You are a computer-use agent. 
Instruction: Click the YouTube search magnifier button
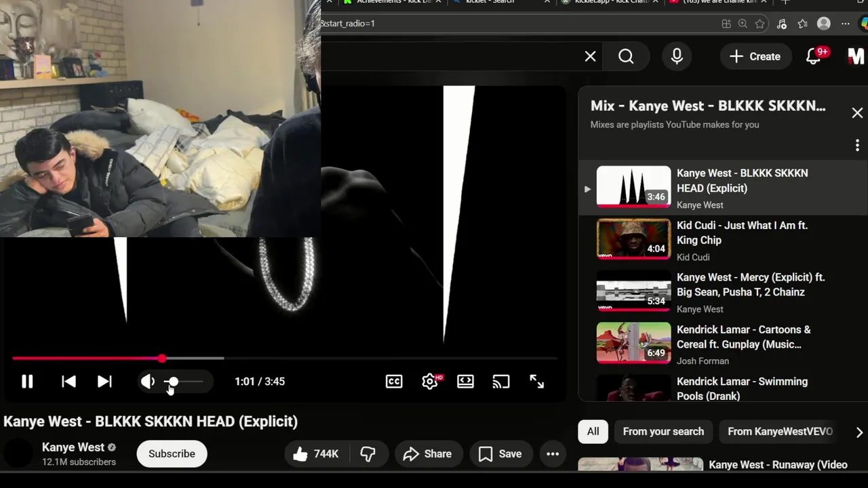tap(626, 57)
